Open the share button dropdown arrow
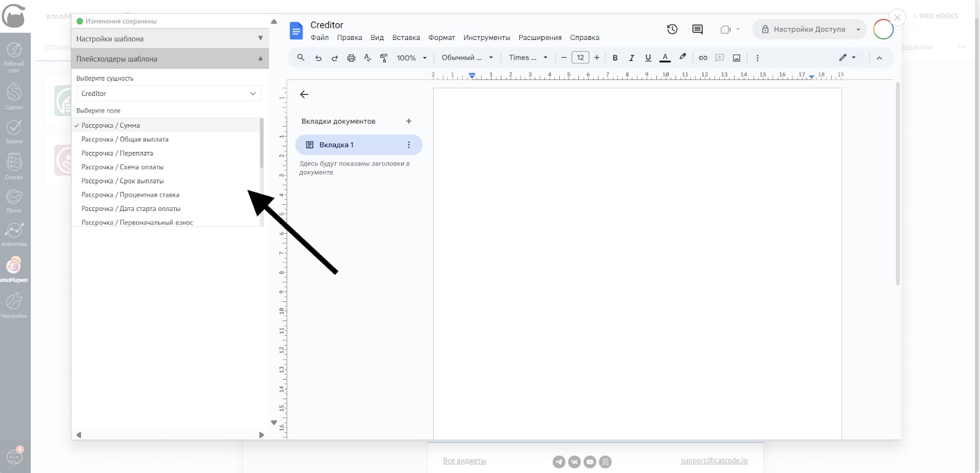This screenshot has height=473, width=980. coord(859,29)
